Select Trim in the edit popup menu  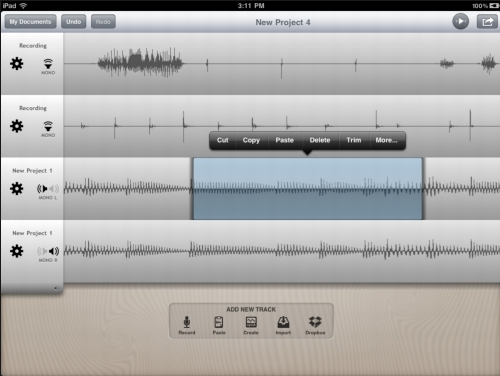pyautogui.click(x=354, y=140)
